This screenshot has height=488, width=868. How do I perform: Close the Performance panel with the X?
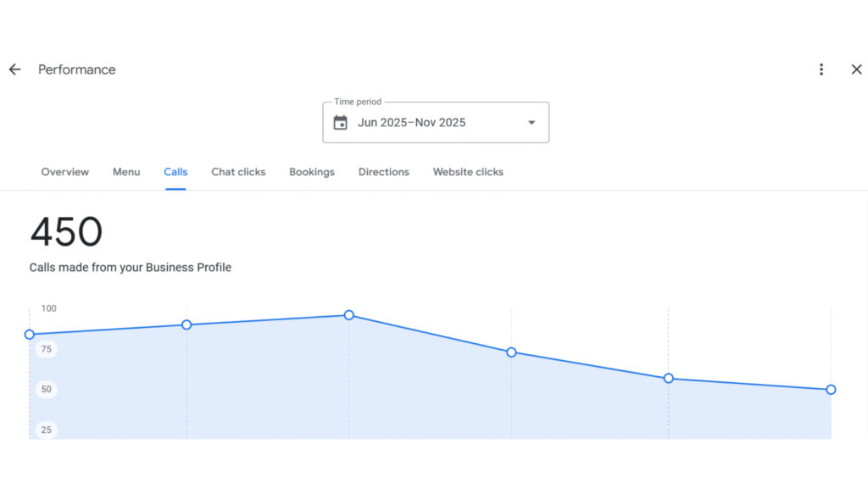pyautogui.click(x=856, y=69)
